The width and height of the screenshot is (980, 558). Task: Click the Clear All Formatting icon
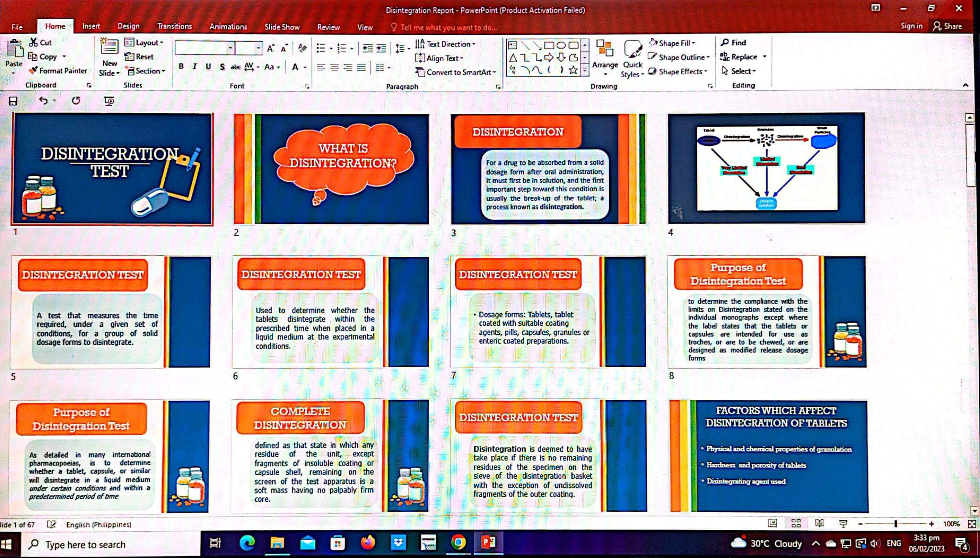(x=302, y=48)
